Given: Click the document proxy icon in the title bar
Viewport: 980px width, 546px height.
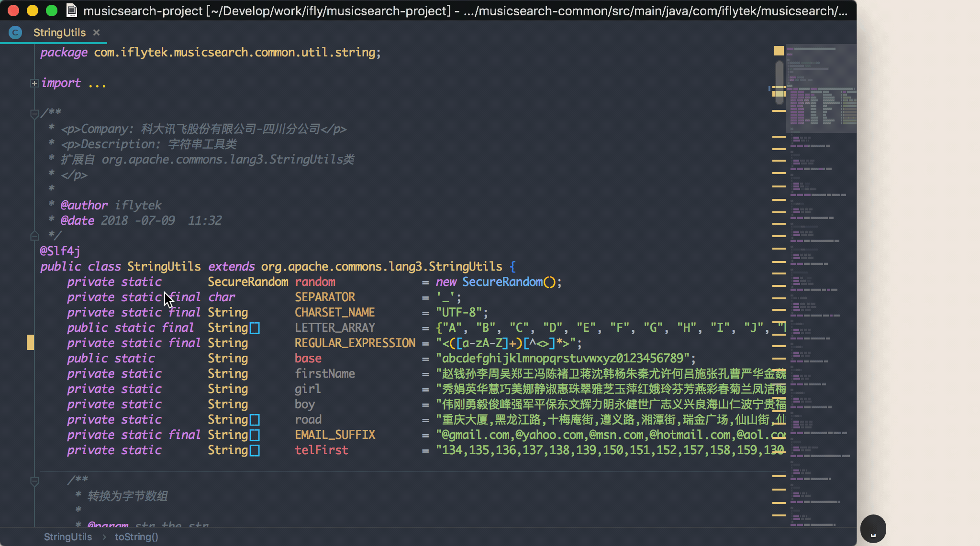Looking at the screenshot, I should pyautogui.click(x=72, y=11).
